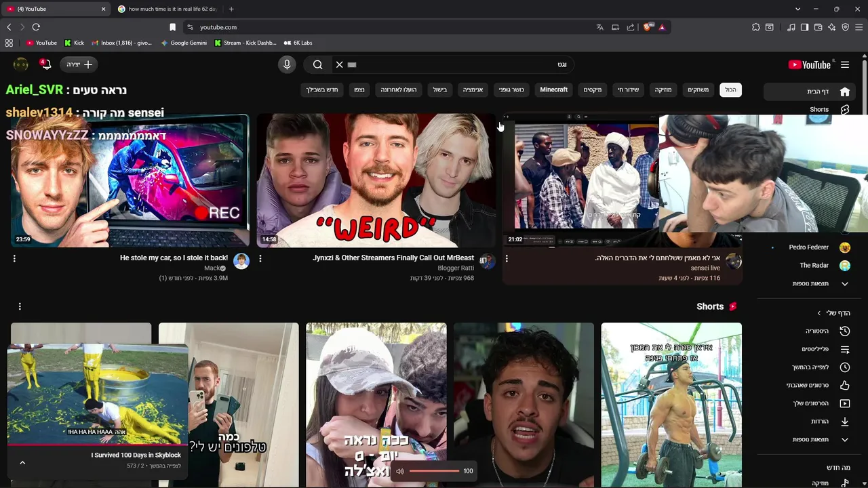Select the שידור חי filter chip
The height and width of the screenshot is (488, 868).
click(628, 89)
